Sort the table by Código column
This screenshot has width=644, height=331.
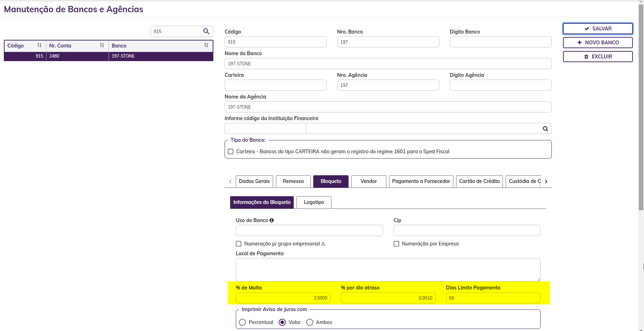39,45
